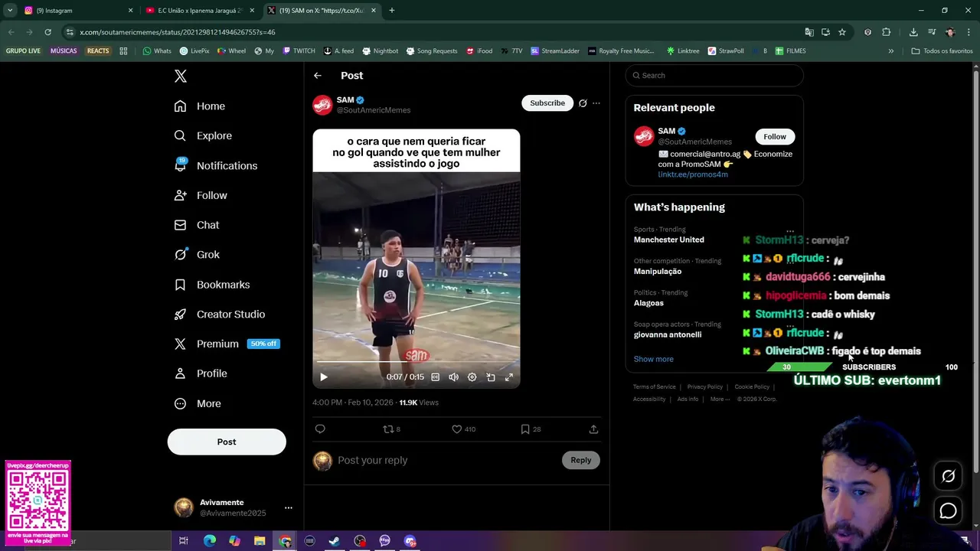Image resolution: width=980 pixels, height=551 pixels.
Task: Seek on the video progress bar
Action: [416, 362]
